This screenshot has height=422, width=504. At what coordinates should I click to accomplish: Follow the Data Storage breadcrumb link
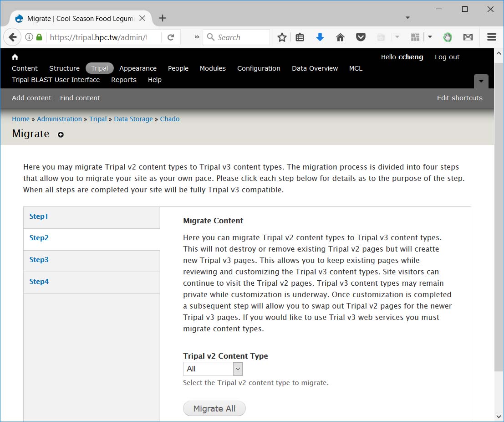pos(133,119)
